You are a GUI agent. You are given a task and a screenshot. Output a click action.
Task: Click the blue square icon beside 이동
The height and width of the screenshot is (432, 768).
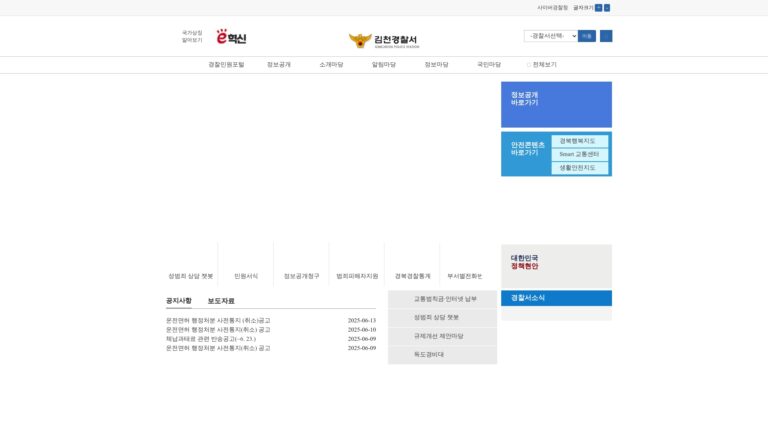tap(606, 36)
